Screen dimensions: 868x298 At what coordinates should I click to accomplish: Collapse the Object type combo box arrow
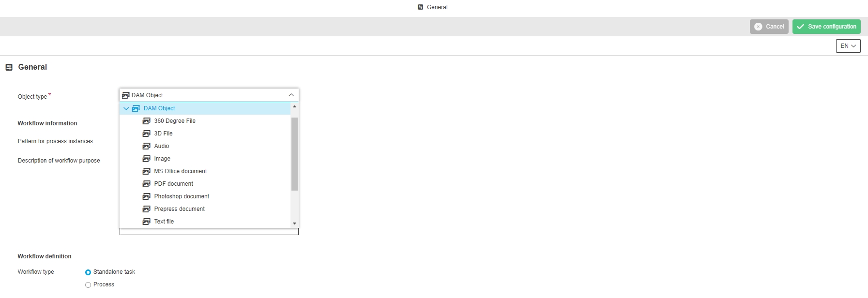point(291,95)
